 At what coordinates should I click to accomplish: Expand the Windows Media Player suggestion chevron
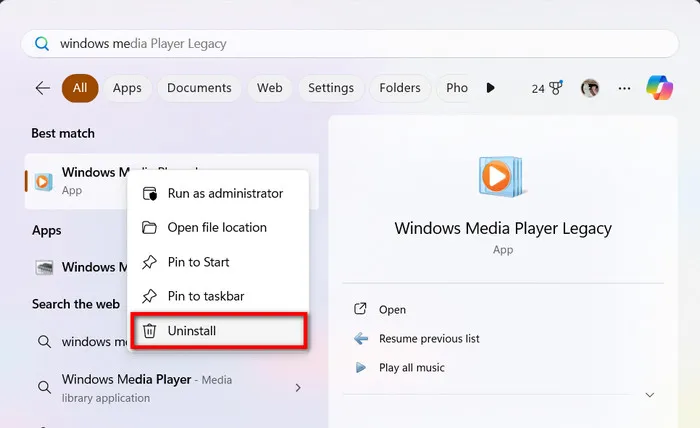click(x=298, y=388)
